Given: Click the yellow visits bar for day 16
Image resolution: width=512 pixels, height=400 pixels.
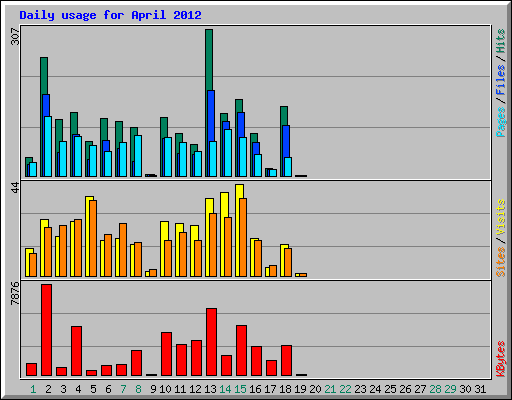Looking at the screenshot, I should click(252, 257).
